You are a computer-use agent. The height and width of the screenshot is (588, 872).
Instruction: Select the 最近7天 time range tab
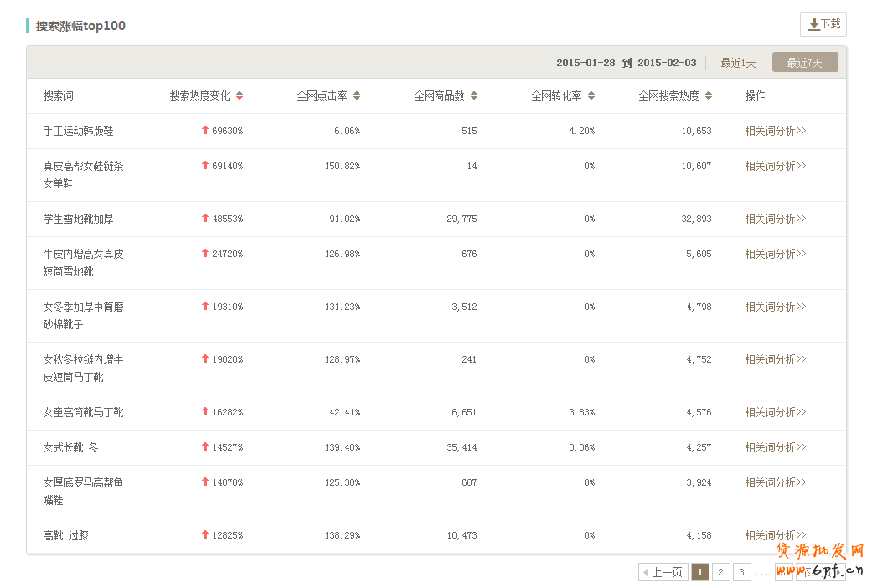click(x=804, y=63)
